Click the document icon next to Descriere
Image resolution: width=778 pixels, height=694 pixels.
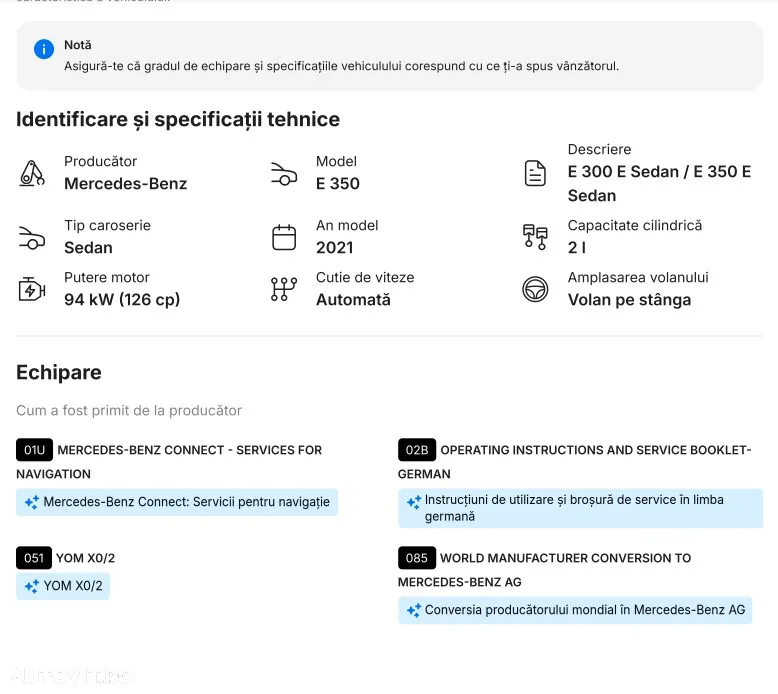point(535,173)
